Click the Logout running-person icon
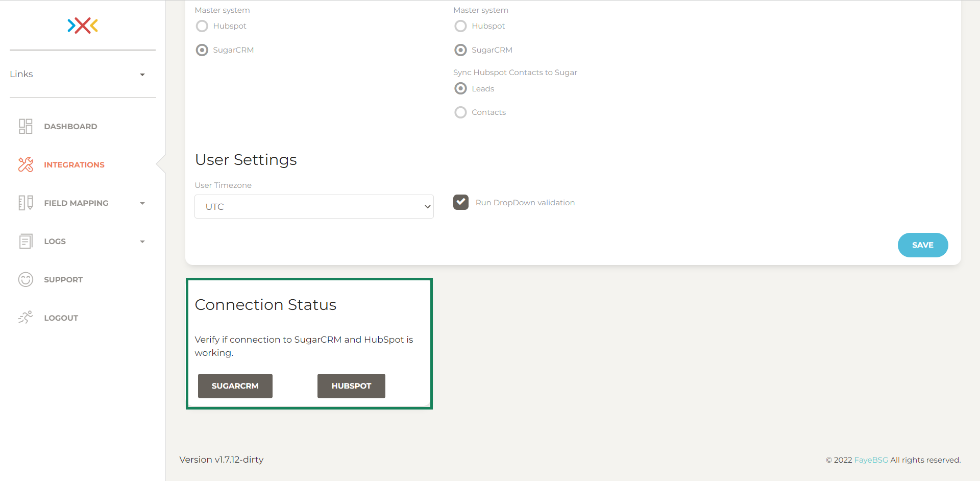 (26, 317)
